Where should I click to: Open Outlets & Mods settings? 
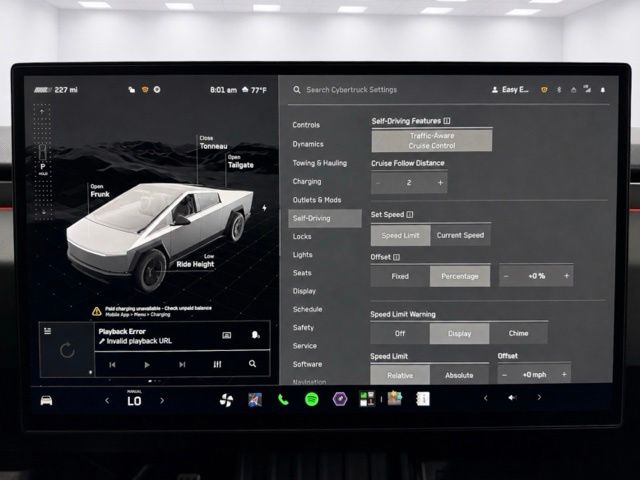(317, 200)
